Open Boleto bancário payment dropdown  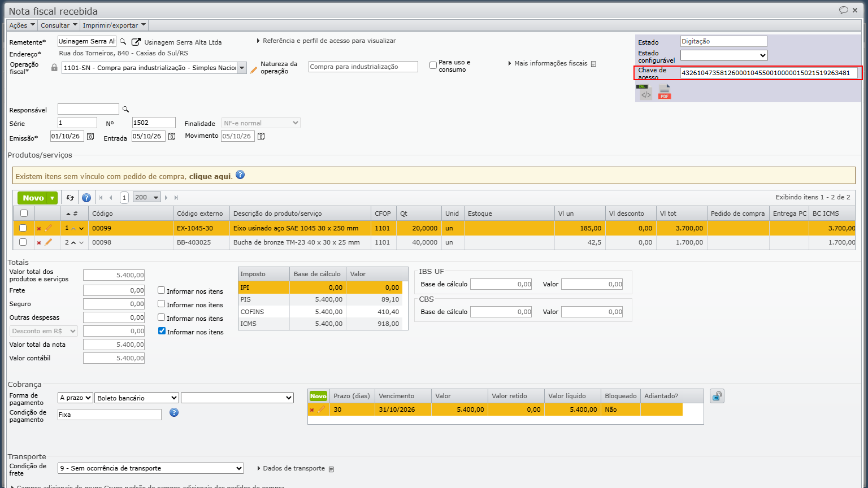(x=137, y=398)
